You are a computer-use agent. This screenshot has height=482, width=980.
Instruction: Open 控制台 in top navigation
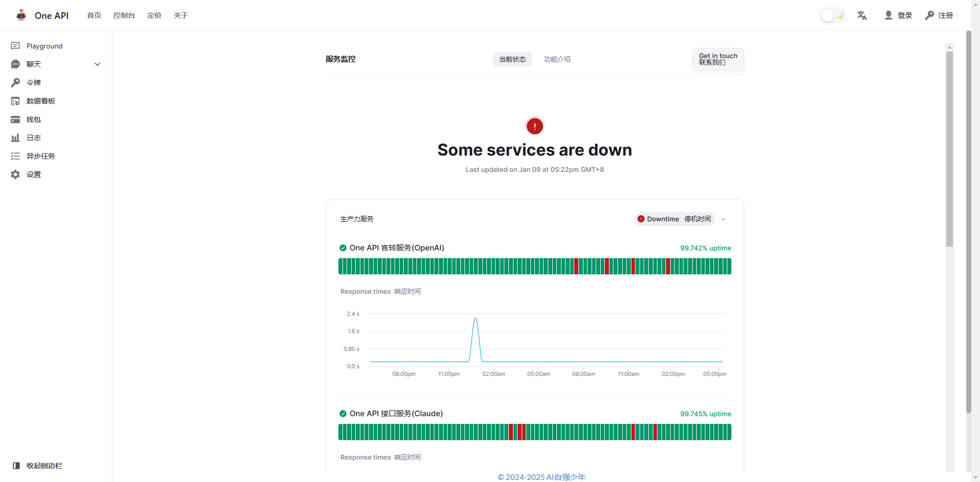tap(124, 15)
